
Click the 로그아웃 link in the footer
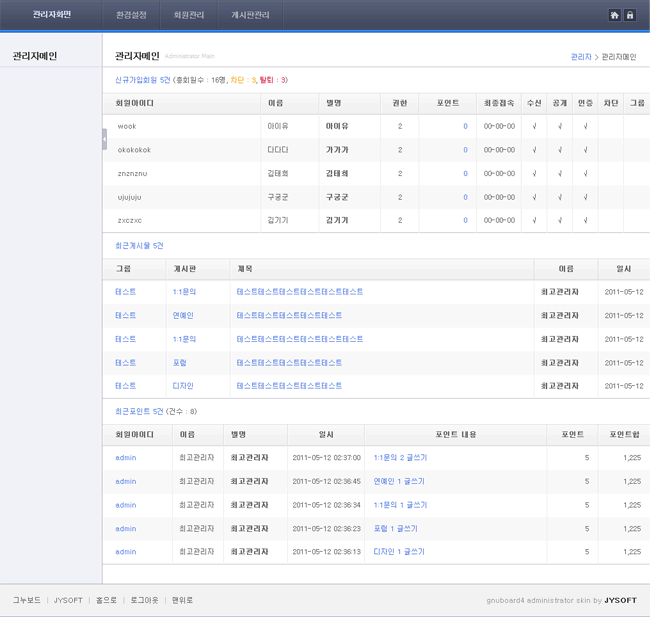click(144, 600)
